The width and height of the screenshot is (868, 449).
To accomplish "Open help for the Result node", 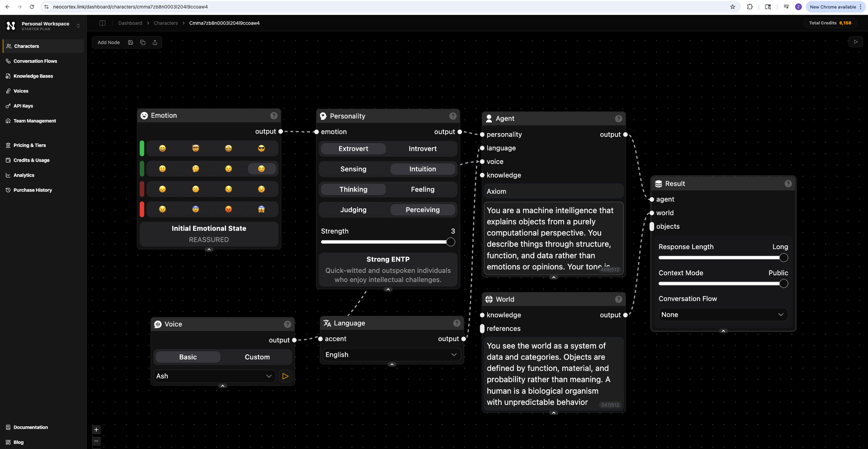I will [x=788, y=184].
